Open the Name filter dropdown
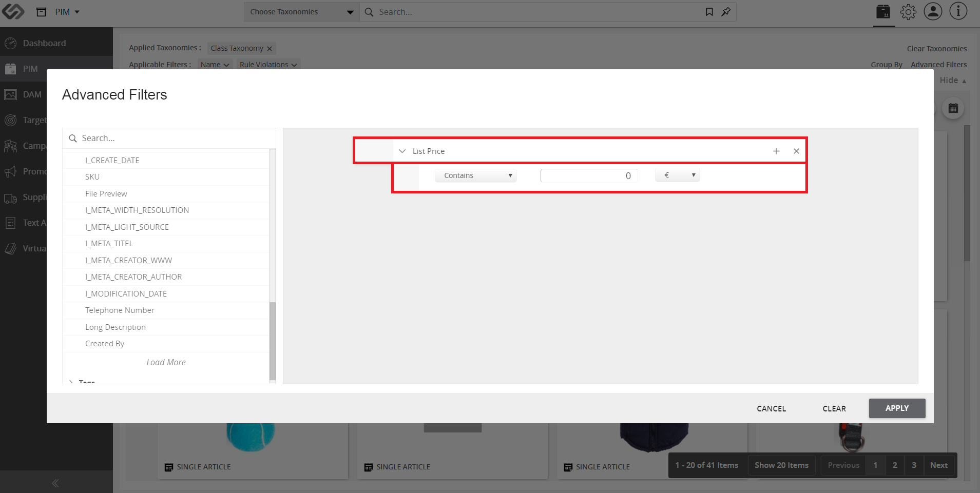This screenshot has width=980, height=493. [215, 65]
